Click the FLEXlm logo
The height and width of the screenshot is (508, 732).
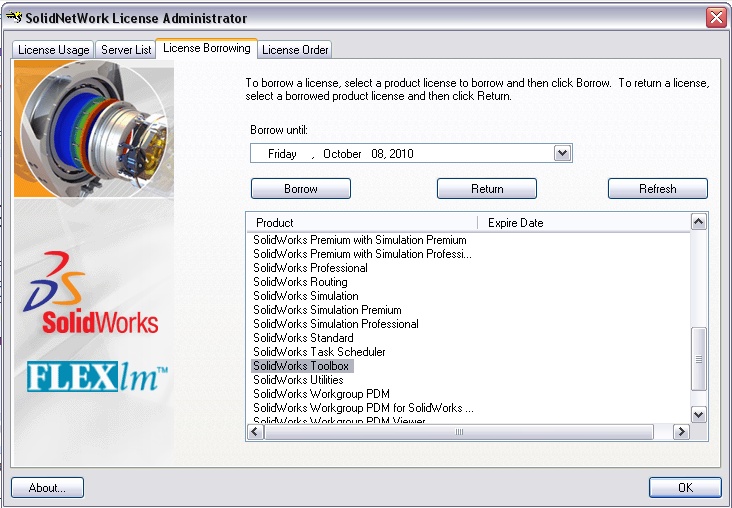(x=97, y=376)
